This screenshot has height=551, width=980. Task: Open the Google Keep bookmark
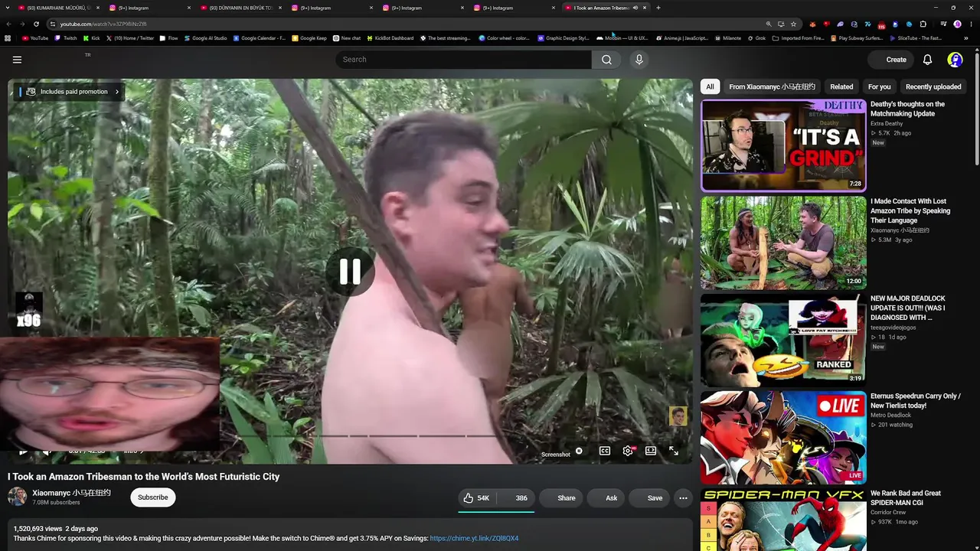[x=309, y=37]
